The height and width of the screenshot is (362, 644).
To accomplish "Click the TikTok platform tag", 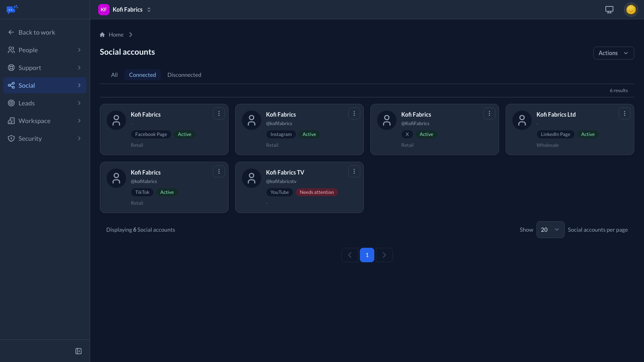I will tap(142, 192).
